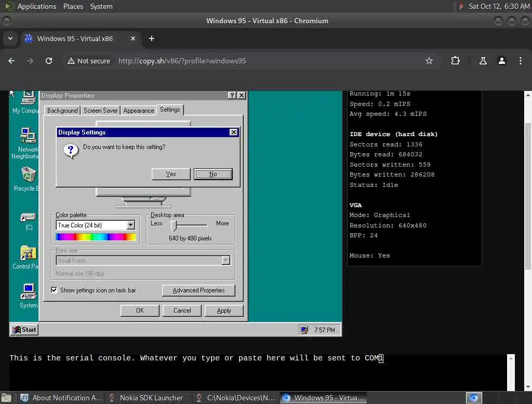Switch to Windows 95 - Virtua... taskbar window
This screenshot has width=532, height=404.
click(x=323, y=398)
